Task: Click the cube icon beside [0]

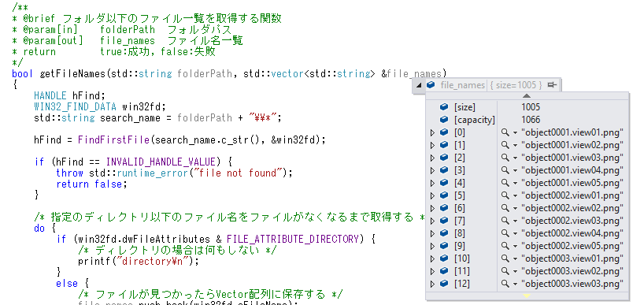Action: (x=443, y=132)
